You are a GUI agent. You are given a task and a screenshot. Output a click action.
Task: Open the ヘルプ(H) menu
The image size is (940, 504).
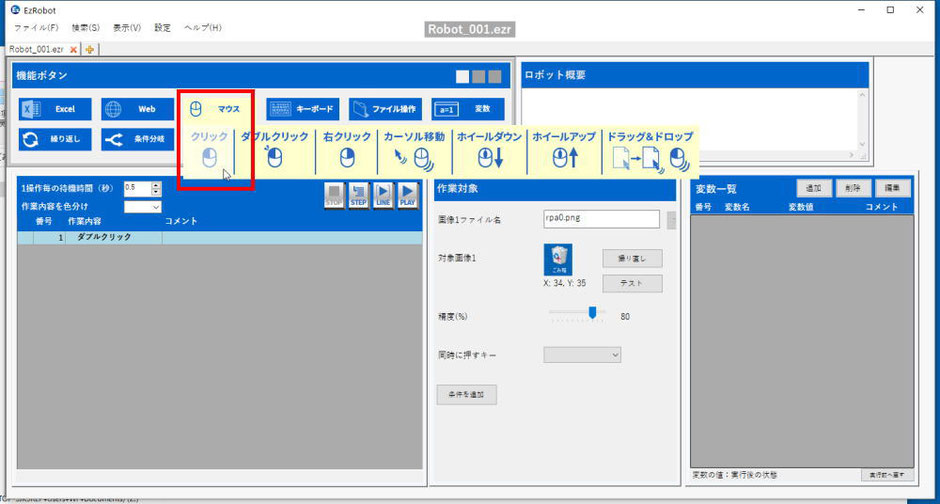203,28
